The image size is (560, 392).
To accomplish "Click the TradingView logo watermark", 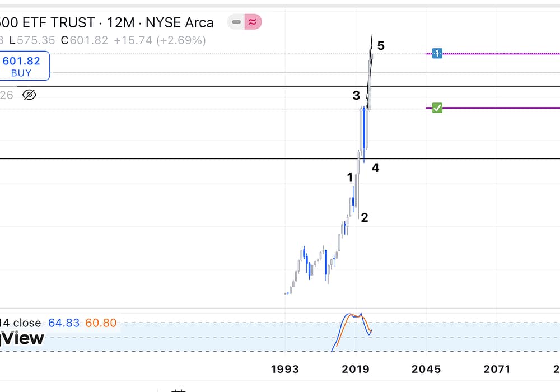I will pos(22,338).
